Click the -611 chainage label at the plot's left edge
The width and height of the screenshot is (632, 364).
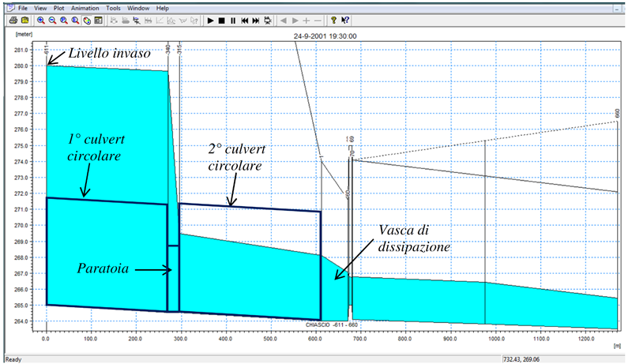coord(47,50)
